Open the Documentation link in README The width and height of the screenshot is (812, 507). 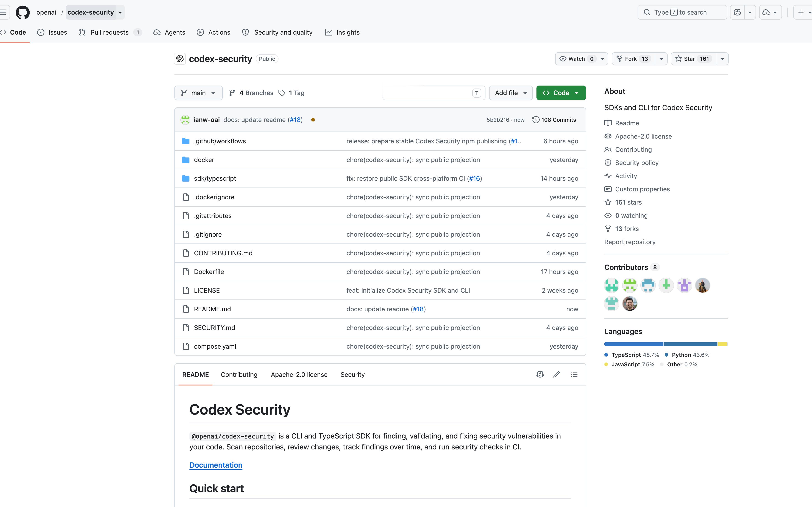[216, 465]
